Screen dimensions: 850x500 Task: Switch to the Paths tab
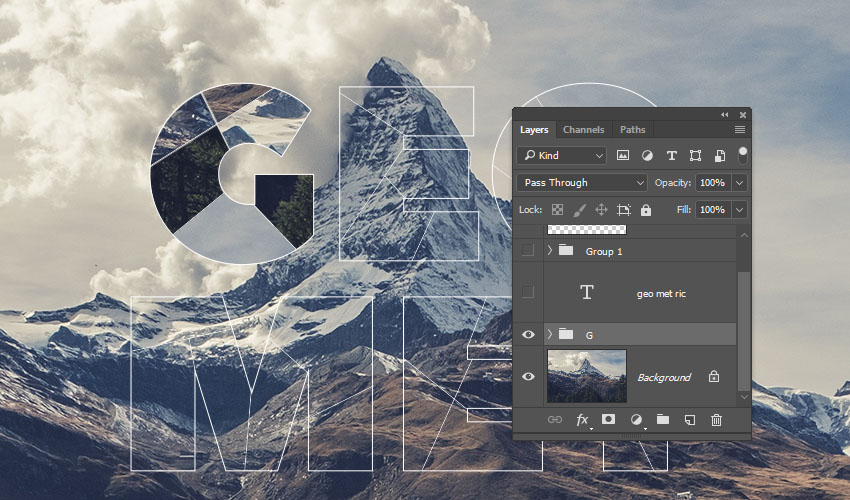(x=632, y=130)
